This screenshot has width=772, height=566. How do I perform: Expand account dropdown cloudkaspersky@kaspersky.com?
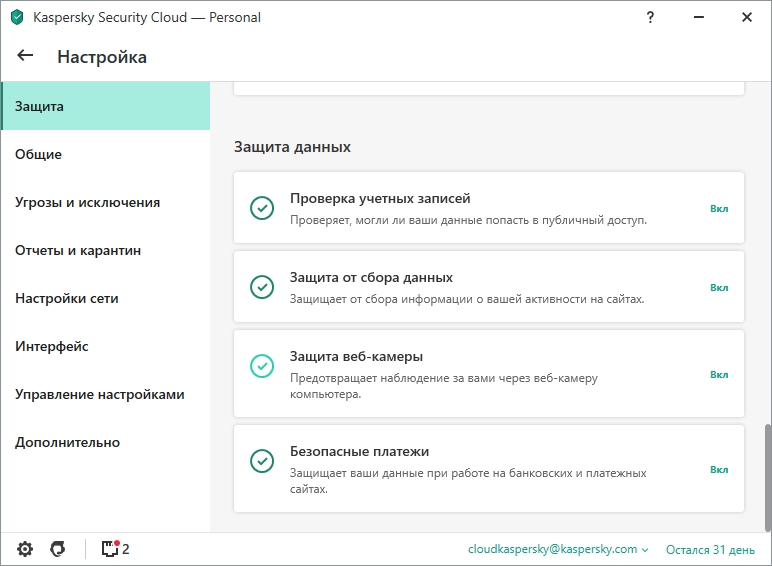(x=558, y=549)
